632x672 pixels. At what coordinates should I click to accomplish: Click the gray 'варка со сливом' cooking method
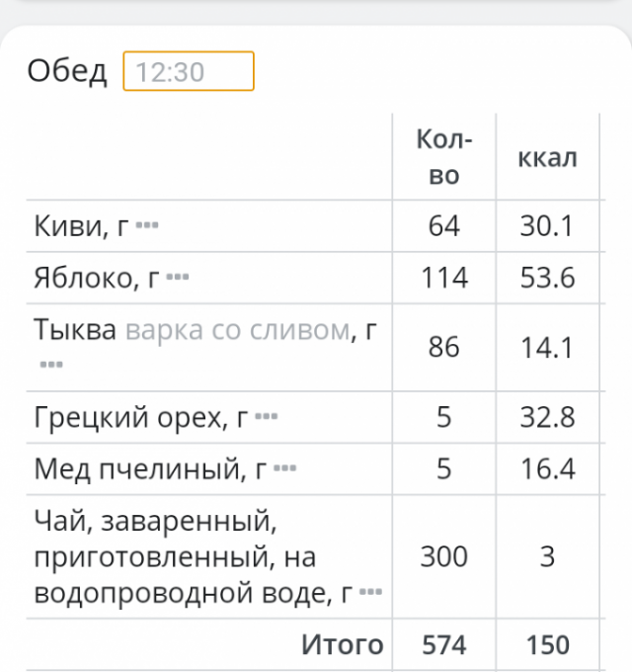click(237, 329)
